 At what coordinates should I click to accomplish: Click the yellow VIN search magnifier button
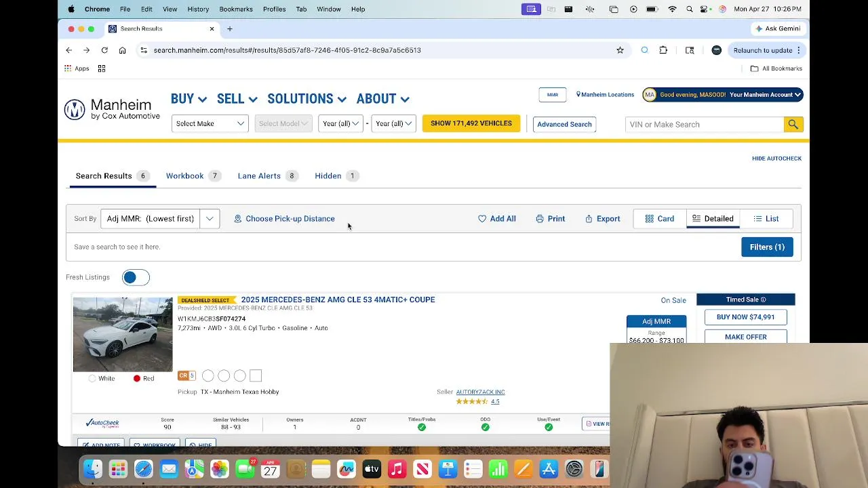click(793, 124)
